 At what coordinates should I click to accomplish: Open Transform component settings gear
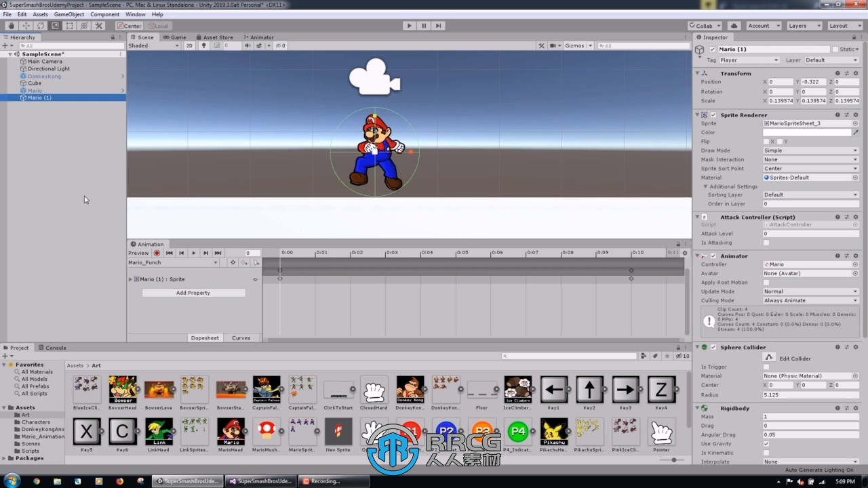coord(856,73)
